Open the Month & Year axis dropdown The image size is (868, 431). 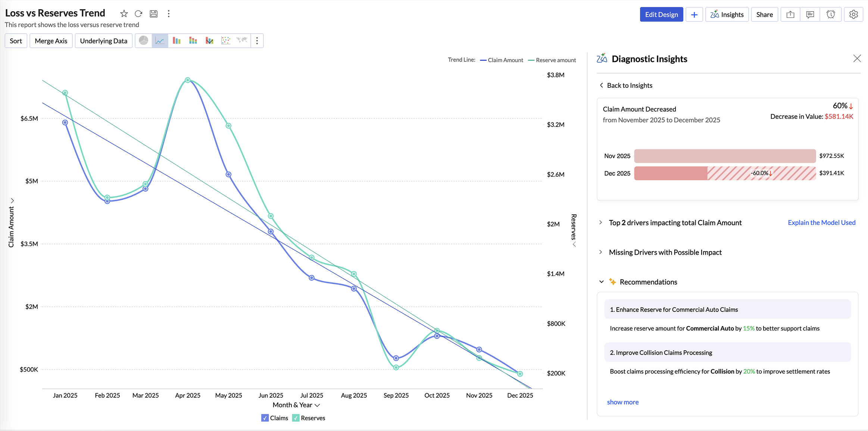tap(317, 405)
